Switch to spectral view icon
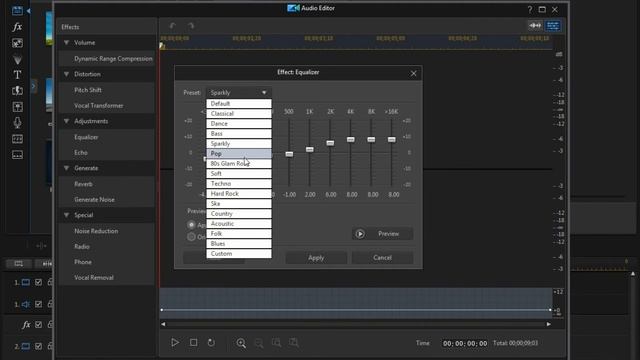The width and height of the screenshot is (640, 360). [553, 26]
